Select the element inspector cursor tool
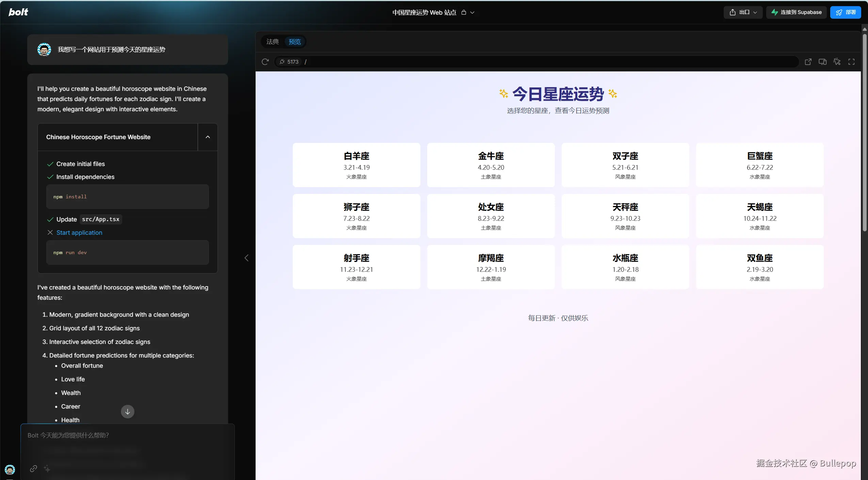Screen dimensions: 868x480 [837, 62]
